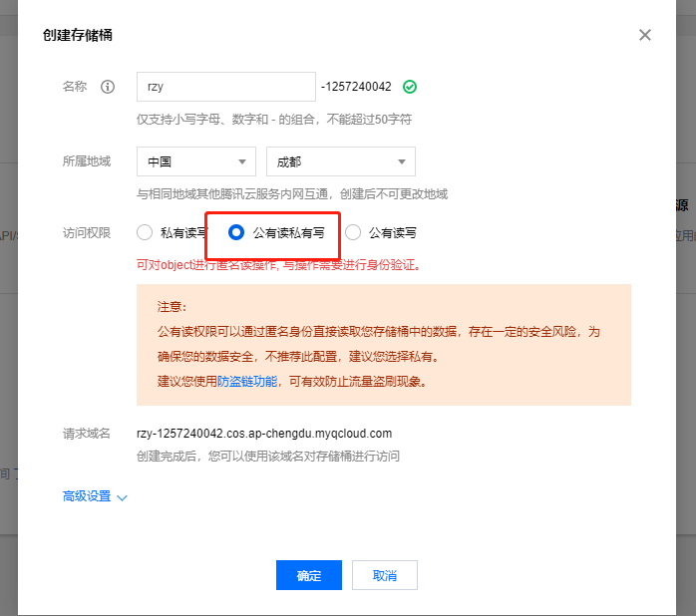The height and width of the screenshot is (616, 696).
Task: Click the request domain rzy-1257240042.cos.ap-chengdu.myqcloud.com
Action: 264,434
